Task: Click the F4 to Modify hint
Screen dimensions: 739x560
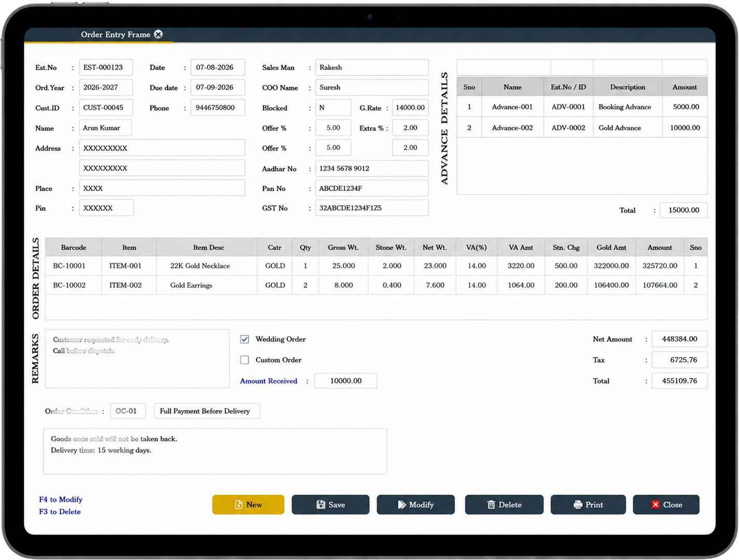Action: 61,499
